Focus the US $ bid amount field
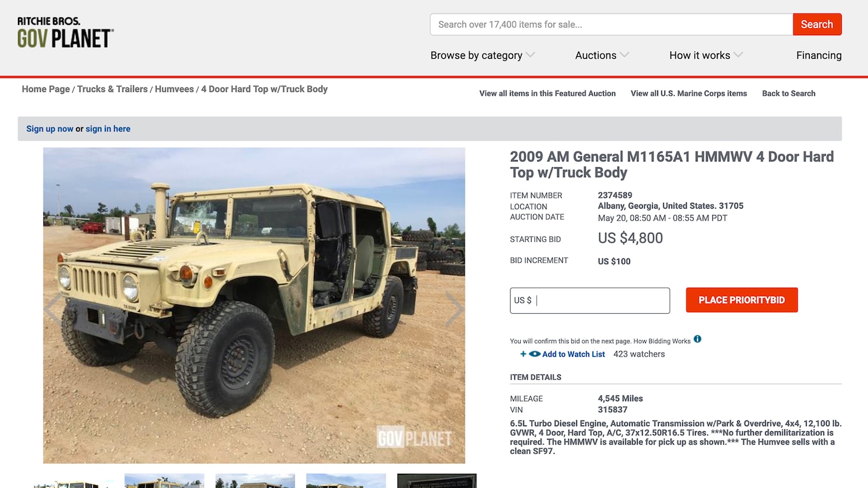The image size is (868, 488). [x=590, y=300]
